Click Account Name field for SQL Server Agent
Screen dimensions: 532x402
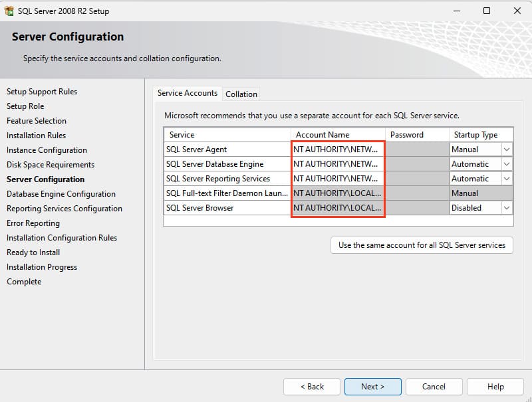click(338, 150)
